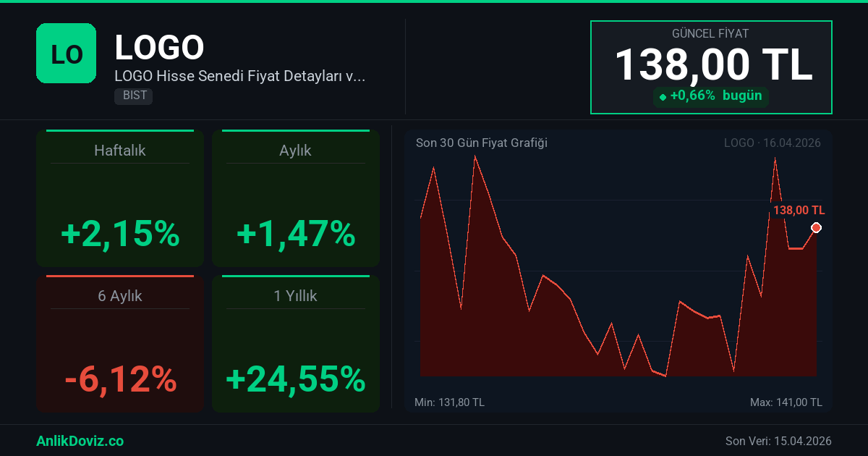Choose the 6 Aylık card heading

tap(120, 296)
